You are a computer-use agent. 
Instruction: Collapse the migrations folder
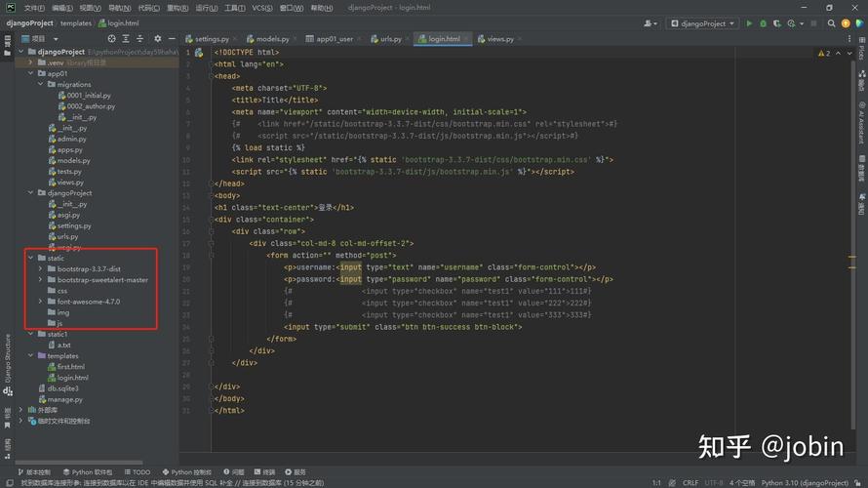[x=40, y=84]
